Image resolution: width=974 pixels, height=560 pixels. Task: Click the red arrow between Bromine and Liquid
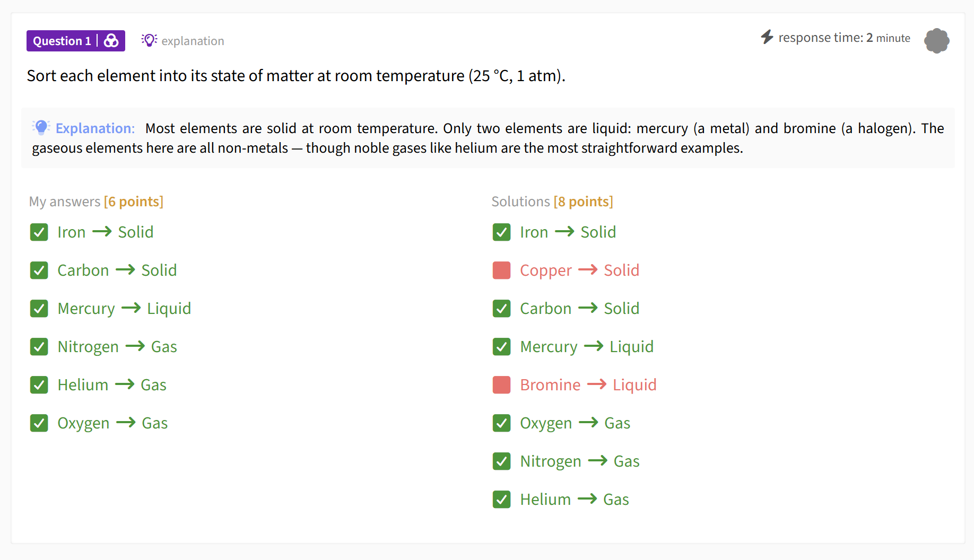598,384
